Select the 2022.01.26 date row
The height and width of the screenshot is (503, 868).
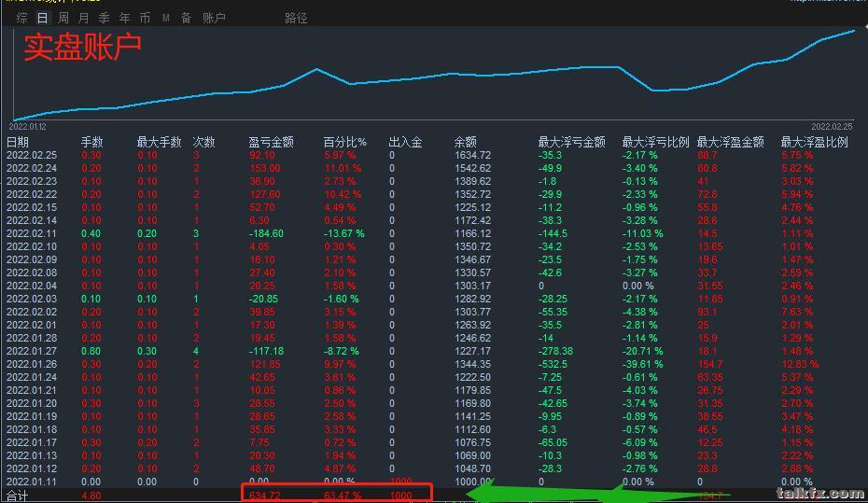tap(32, 364)
